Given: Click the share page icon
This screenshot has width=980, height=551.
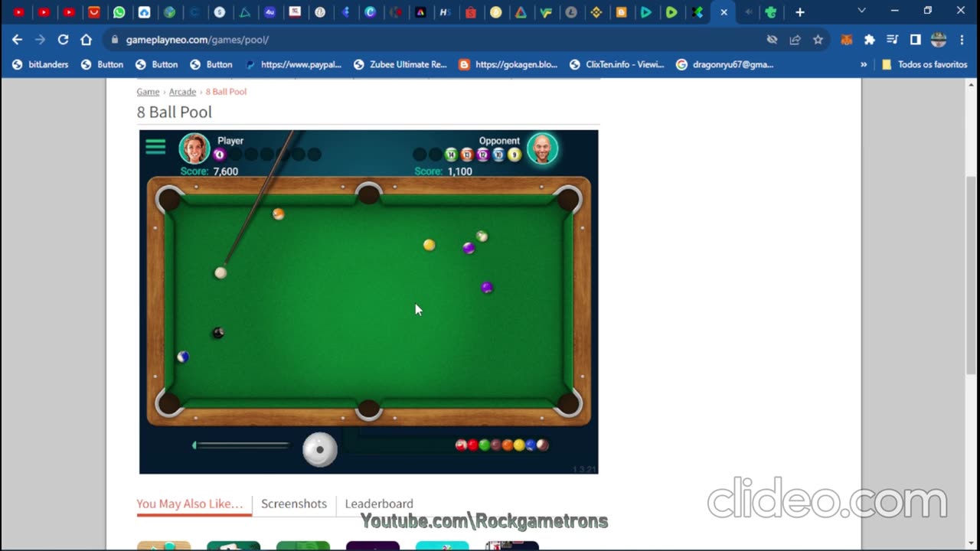Looking at the screenshot, I should click(x=795, y=40).
